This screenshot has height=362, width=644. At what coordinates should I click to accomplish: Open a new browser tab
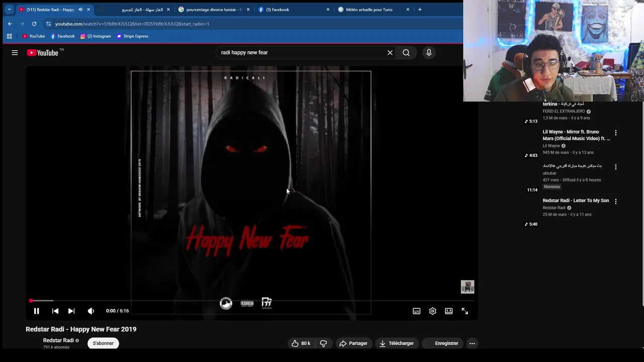pos(420,10)
